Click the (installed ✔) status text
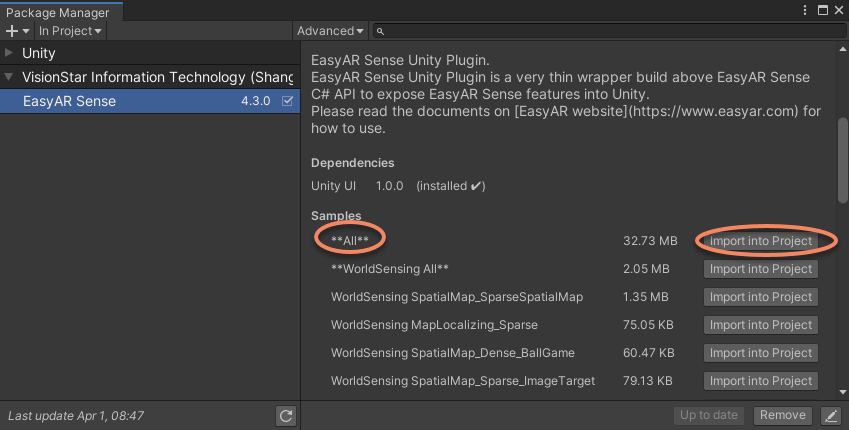 click(x=450, y=186)
